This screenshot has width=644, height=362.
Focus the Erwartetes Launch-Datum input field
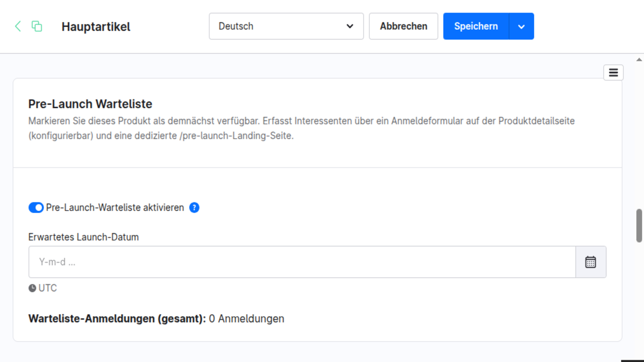pyautogui.click(x=302, y=262)
